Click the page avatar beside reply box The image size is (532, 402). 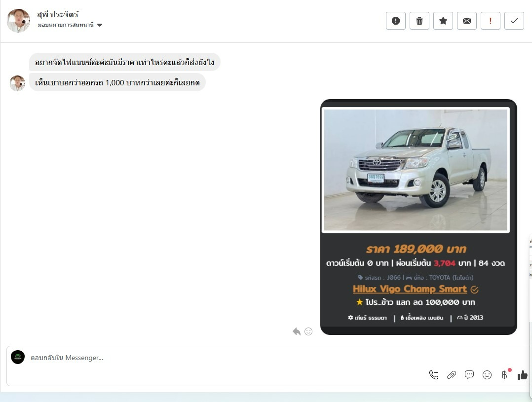[18, 357]
